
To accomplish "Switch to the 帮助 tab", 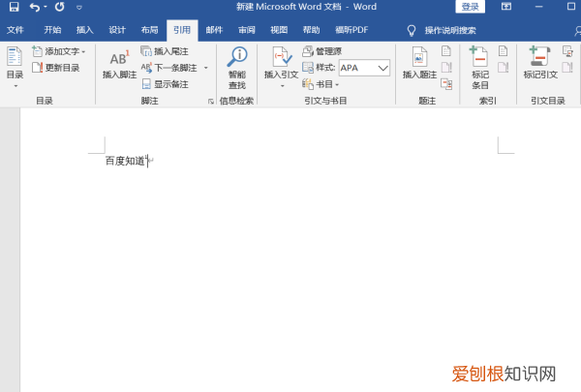I will [311, 30].
